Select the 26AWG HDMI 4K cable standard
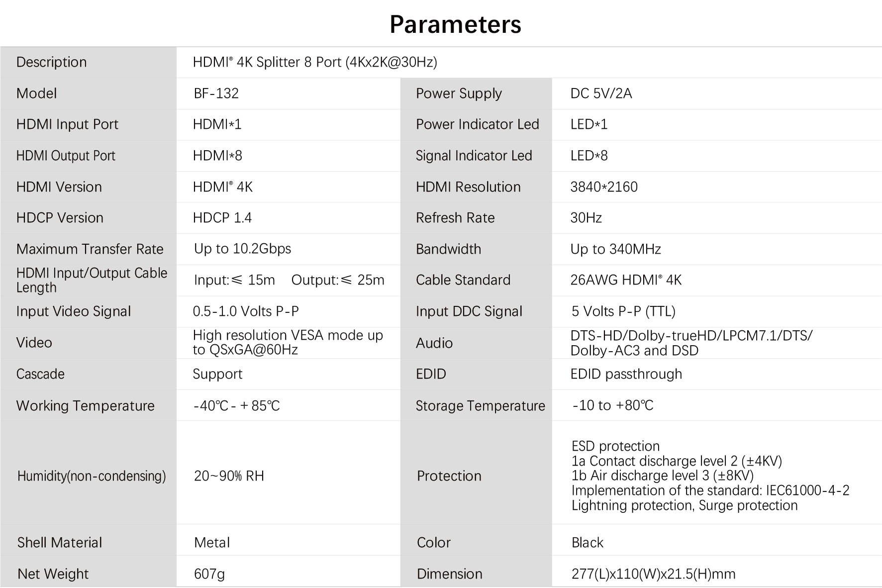Image resolution: width=882 pixels, height=588 pixels. coord(626,280)
